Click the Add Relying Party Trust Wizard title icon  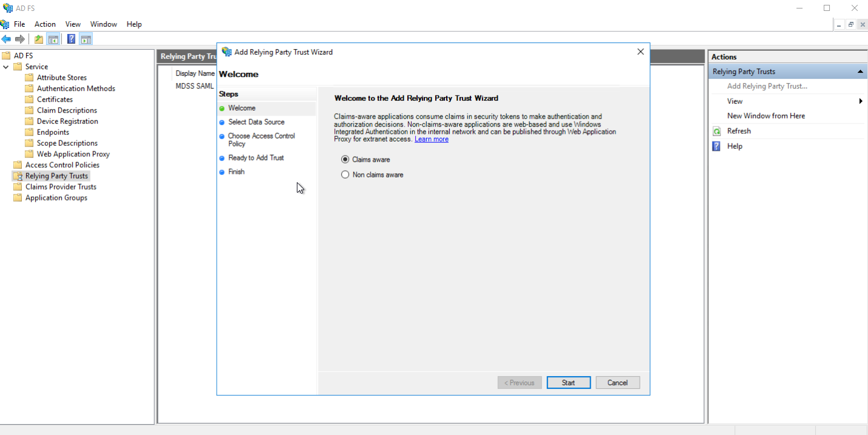click(x=226, y=52)
